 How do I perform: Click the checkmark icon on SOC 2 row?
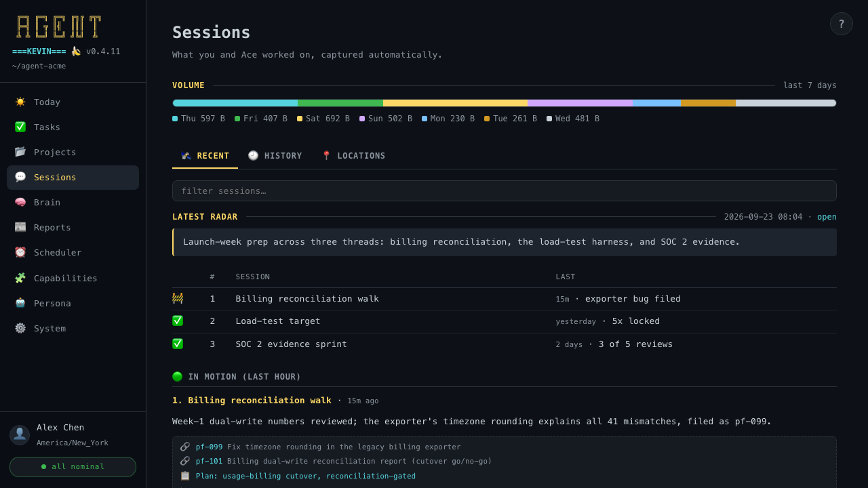[x=178, y=344]
